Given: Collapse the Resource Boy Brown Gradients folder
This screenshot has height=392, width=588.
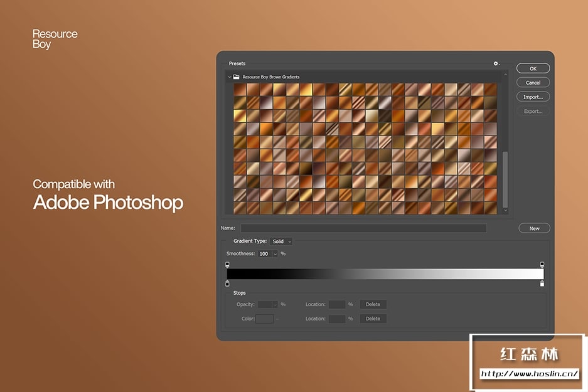Looking at the screenshot, I should pyautogui.click(x=229, y=77).
